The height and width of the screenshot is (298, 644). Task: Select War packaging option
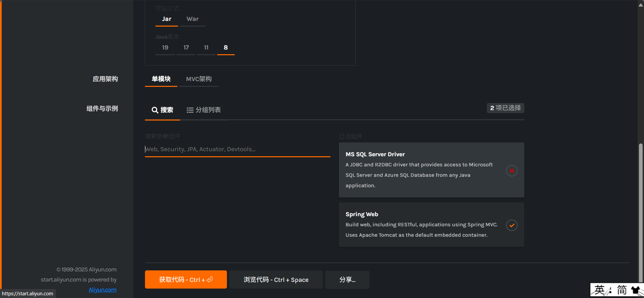tap(193, 19)
